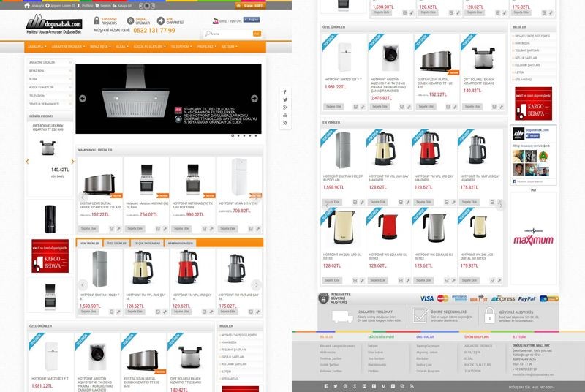Image resolution: width=585 pixels, height=392 pixels.
Task: Switch to the YENİ ÜRÜNLER tab
Action: pyautogui.click(x=90, y=244)
